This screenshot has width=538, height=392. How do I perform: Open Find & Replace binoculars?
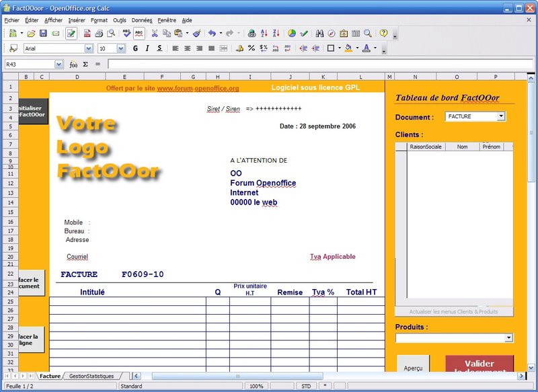click(x=319, y=33)
